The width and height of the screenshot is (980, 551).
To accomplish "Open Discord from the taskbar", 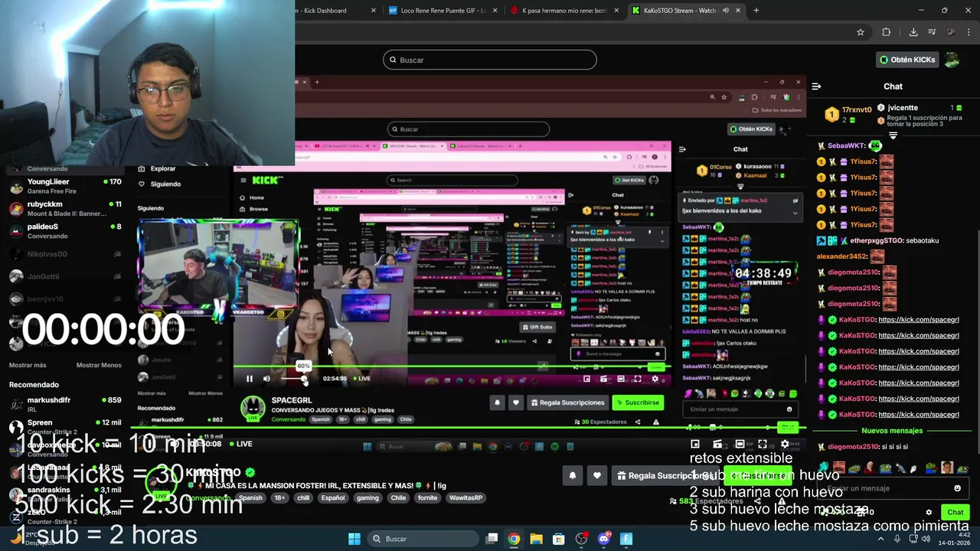I will pos(604,539).
